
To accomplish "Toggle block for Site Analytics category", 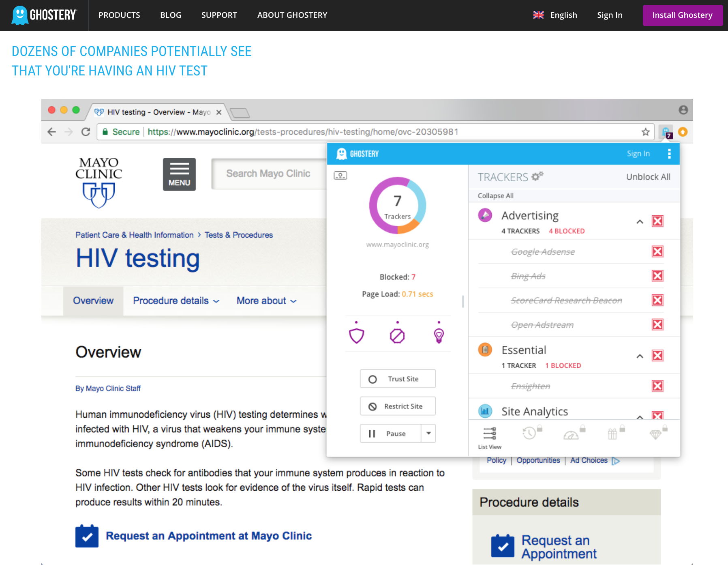I will (657, 415).
